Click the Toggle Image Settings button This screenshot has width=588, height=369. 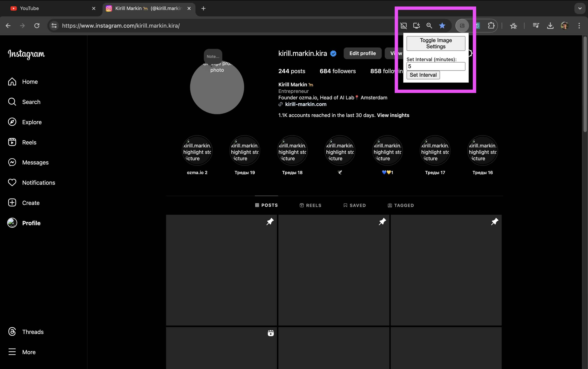tap(436, 43)
